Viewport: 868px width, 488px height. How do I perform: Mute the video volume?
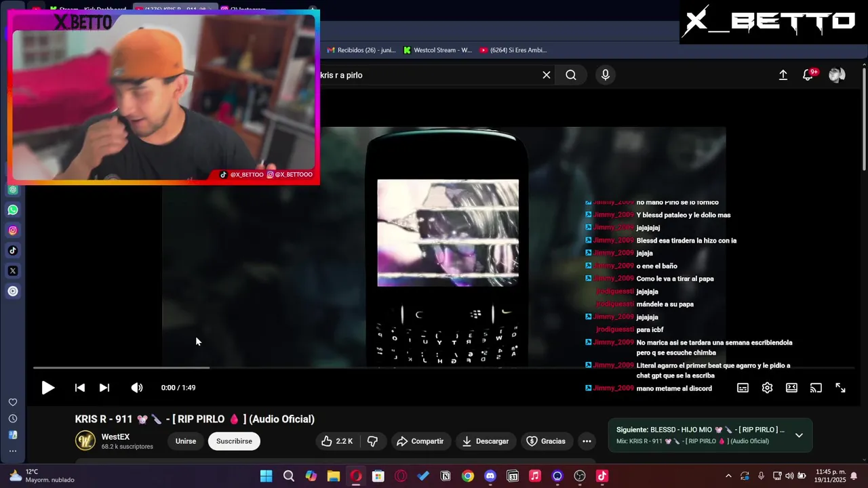137,388
